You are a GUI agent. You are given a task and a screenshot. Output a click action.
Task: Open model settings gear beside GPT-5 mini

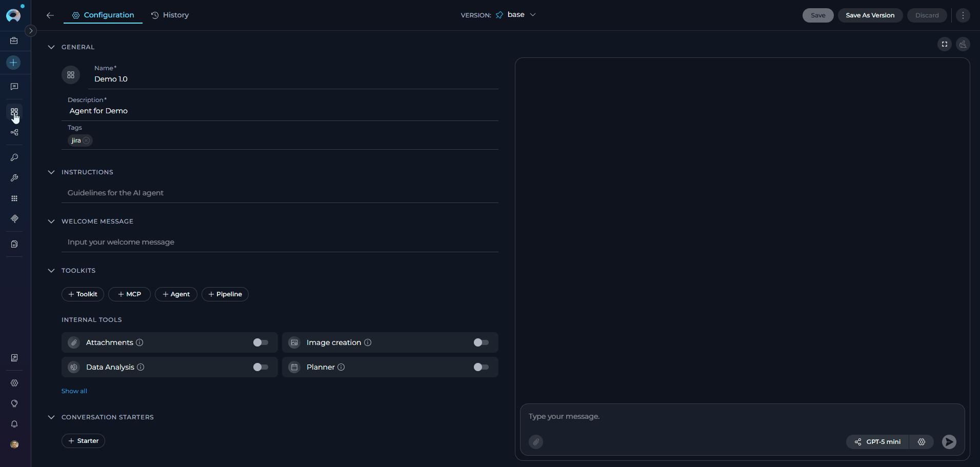pos(922,442)
